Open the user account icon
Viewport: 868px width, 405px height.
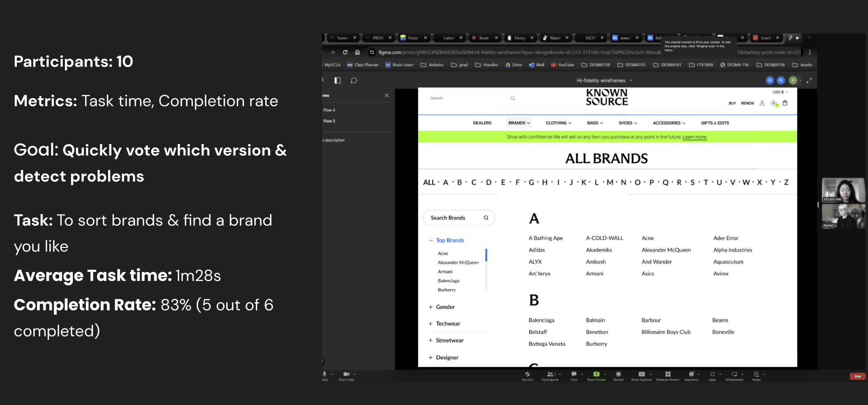pyautogui.click(x=762, y=103)
